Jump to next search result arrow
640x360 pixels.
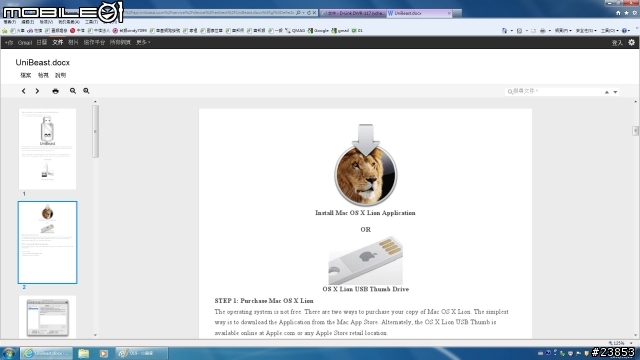coord(615,92)
